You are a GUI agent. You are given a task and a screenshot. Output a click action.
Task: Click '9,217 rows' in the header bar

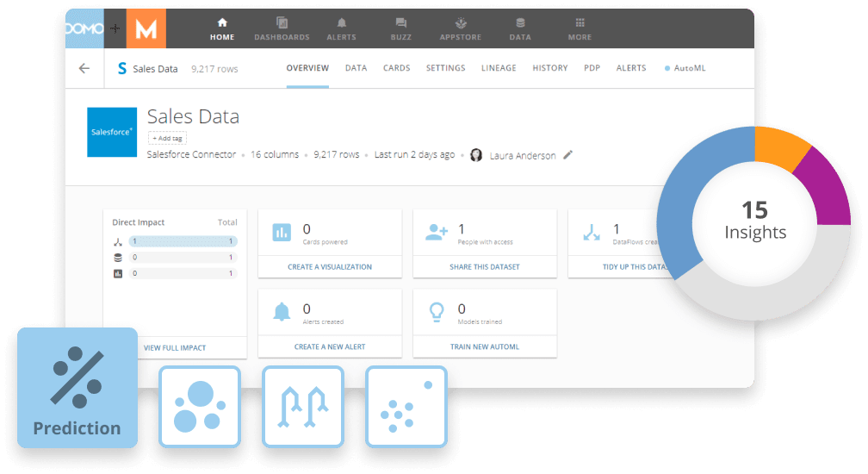pos(214,69)
